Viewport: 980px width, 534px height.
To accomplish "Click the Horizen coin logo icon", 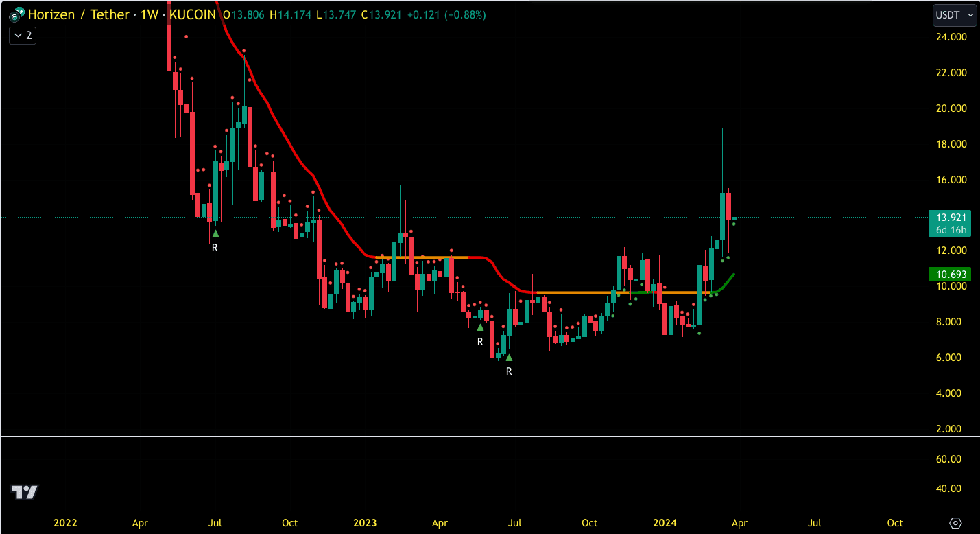I will click(17, 14).
